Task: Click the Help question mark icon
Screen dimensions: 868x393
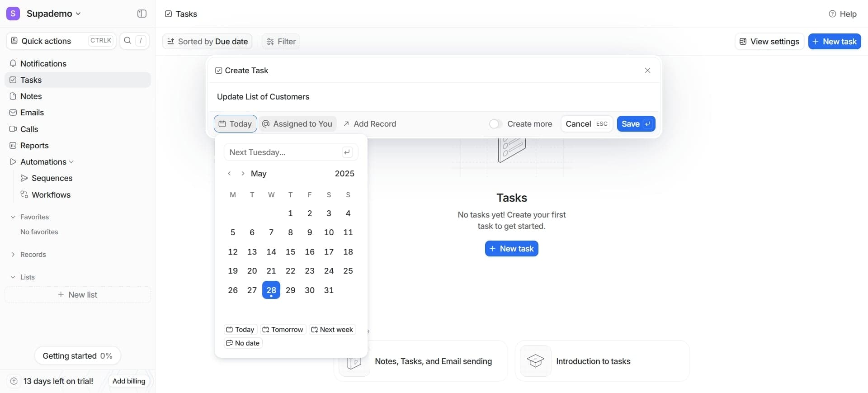Action: pos(832,14)
